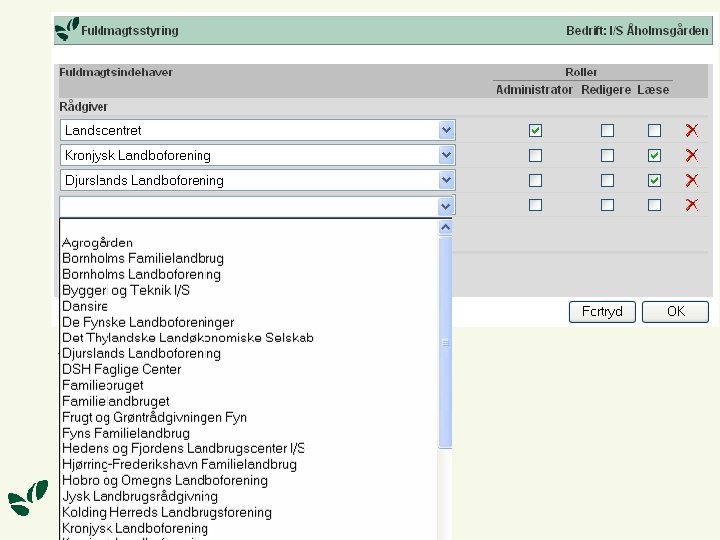
Task: Uncheck Læse for Kronjysk Landboforening
Action: click(x=654, y=155)
